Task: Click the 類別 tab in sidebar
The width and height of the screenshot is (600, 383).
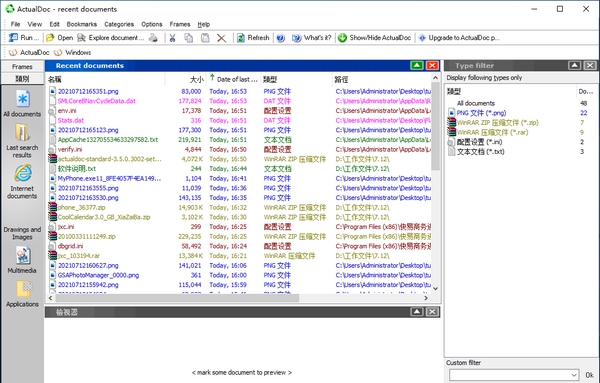Action: pyautogui.click(x=22, y=79)
